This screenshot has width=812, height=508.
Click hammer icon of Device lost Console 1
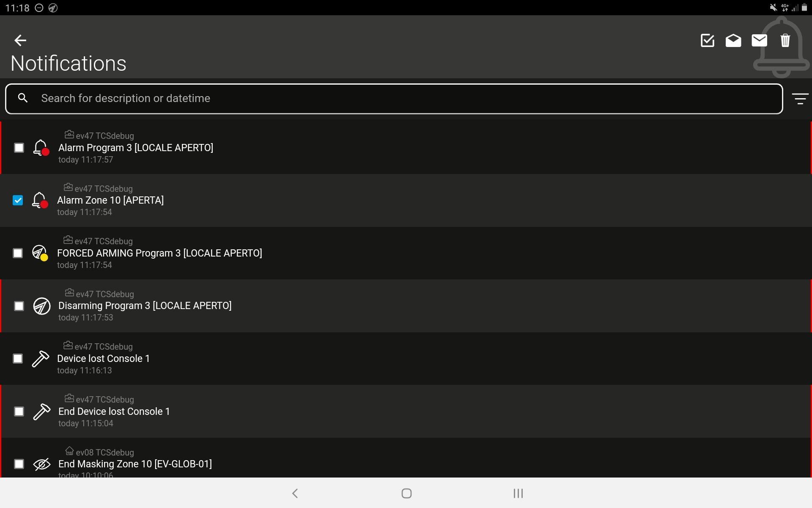tap(41, 359)
